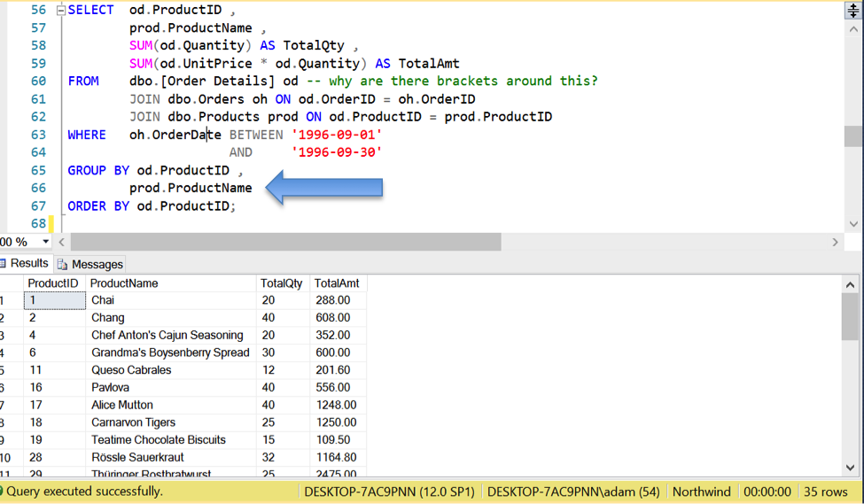Click the results grid scrollbar thumb
This screenshot has height=504, width=864.
(x=850, y=317)
